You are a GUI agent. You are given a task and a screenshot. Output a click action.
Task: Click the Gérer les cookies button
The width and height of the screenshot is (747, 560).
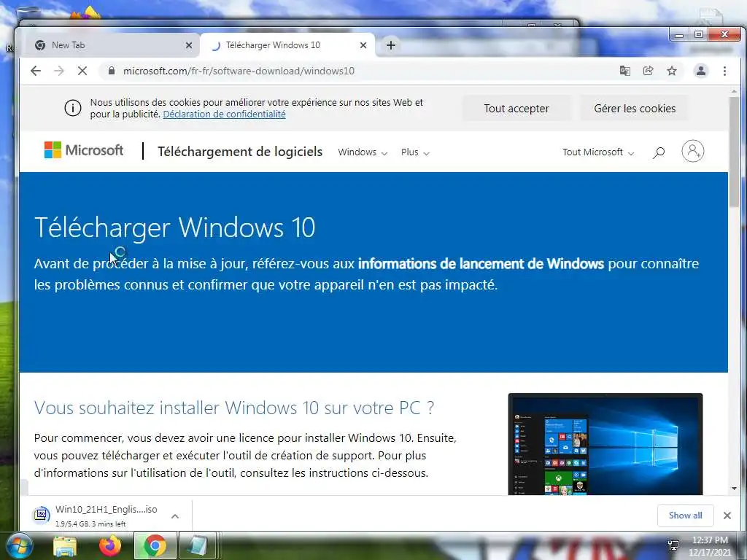click(x=635, y=109)
